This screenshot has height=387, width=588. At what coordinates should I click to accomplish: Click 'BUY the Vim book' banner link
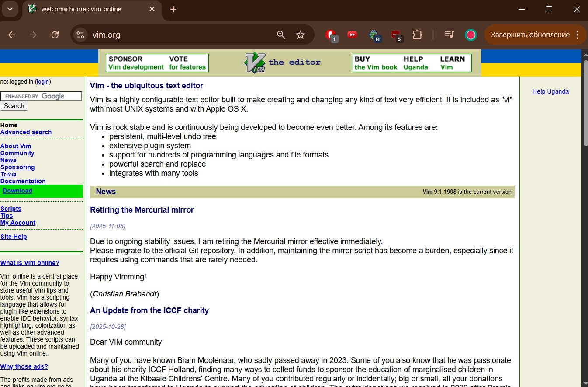tap(376, 63)
